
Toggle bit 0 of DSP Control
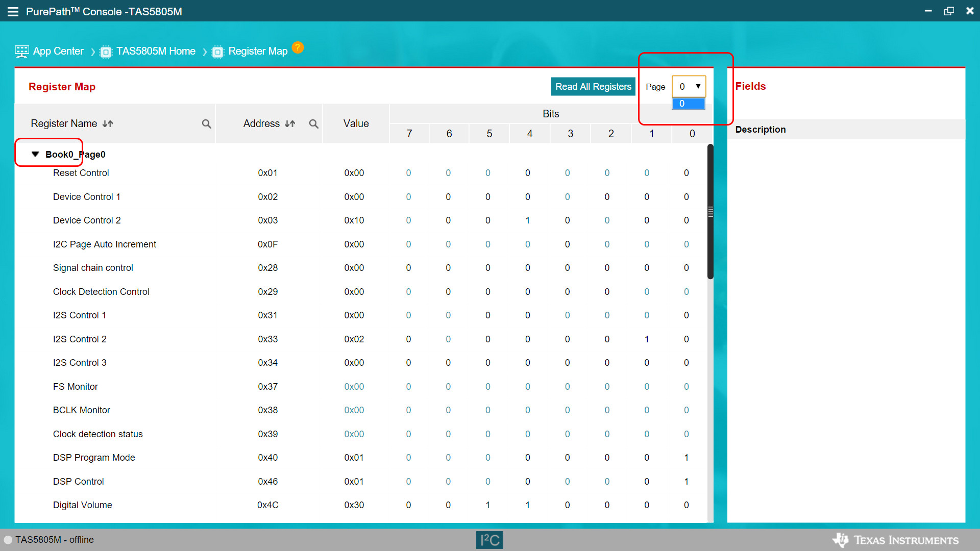(686, 482)
